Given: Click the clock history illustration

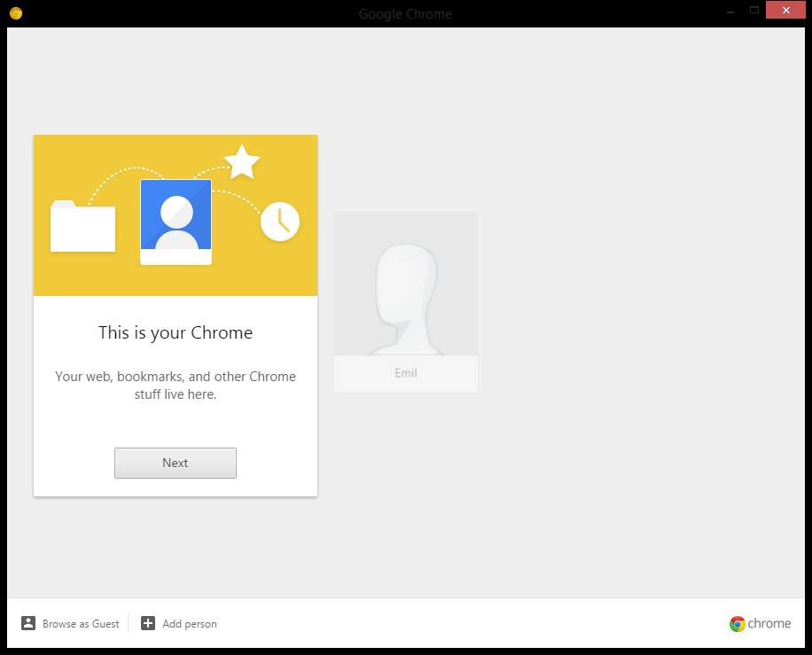Looking at the screenshot, I should [280, 222].
